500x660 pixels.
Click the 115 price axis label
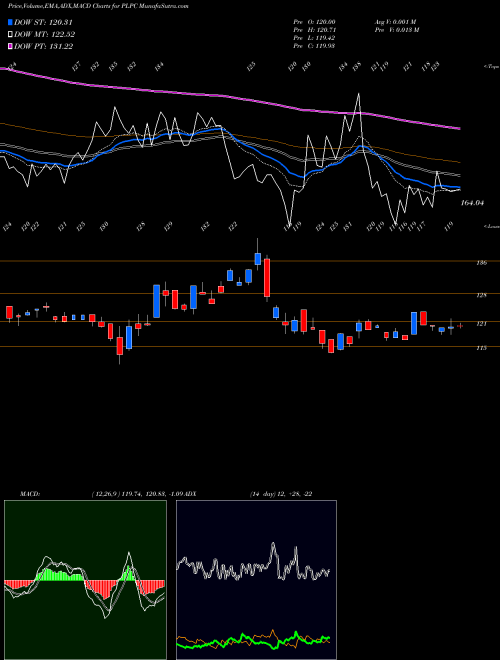(x=481, y=348)
